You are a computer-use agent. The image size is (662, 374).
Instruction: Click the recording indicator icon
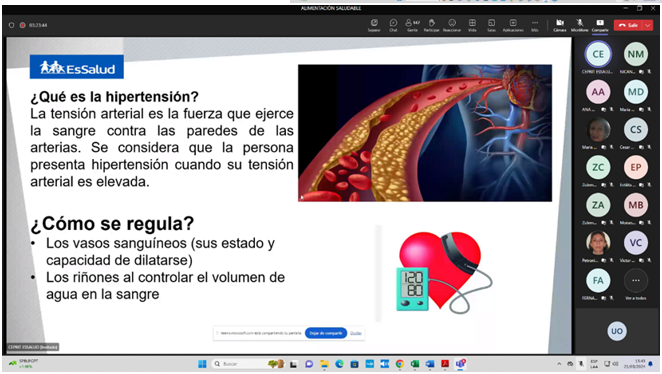[22, 25]
